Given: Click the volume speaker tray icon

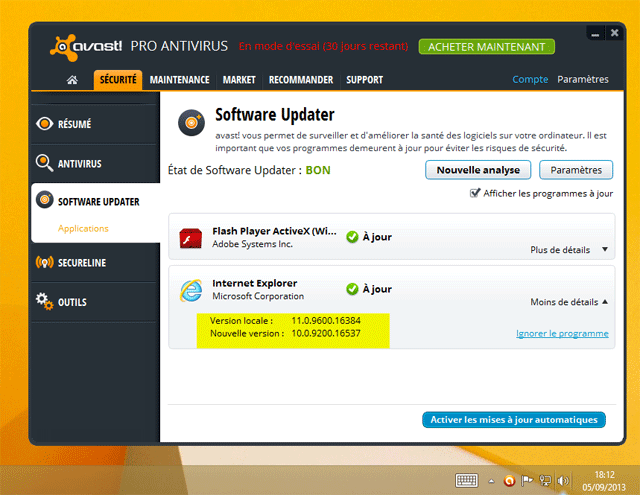Looking at the screenshot, I should point(563,480).
